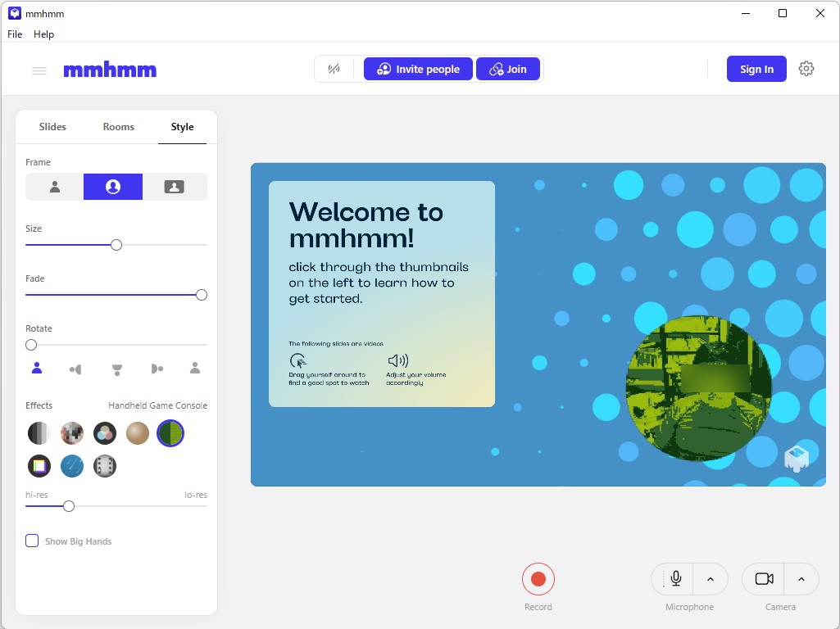Mute the microphone
Image resolution: width=840 pixels, height=629 pixels.
tap(675, 579)
